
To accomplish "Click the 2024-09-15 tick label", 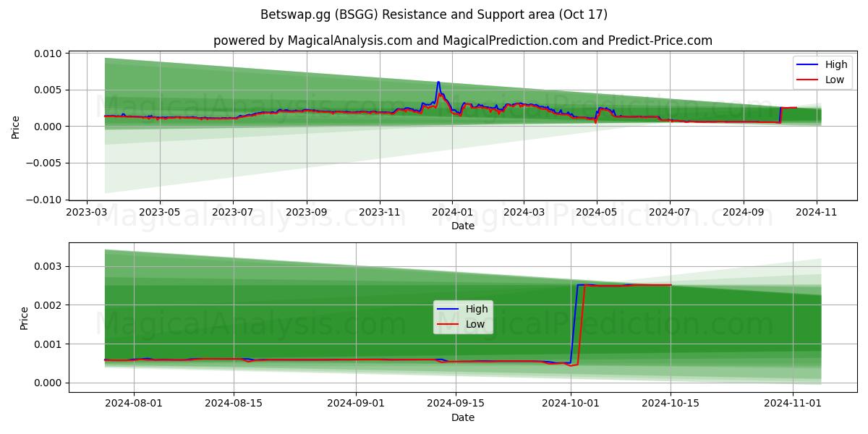I will pyautogui.click(x=456, y=404).
